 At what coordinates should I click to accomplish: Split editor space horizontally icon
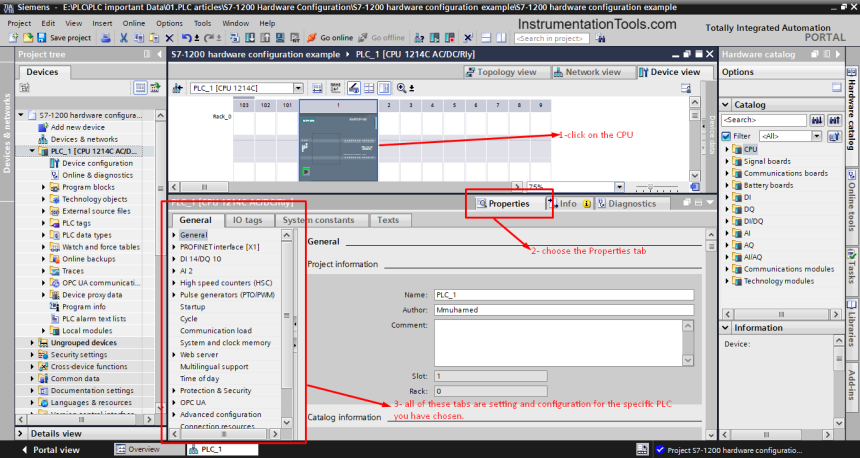485,38
